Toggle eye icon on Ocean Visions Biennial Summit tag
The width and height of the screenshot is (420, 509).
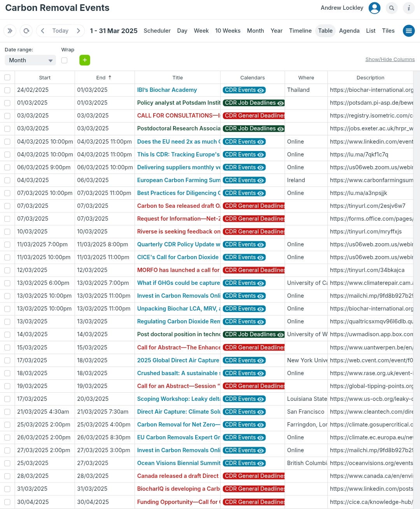coord(261,463)
